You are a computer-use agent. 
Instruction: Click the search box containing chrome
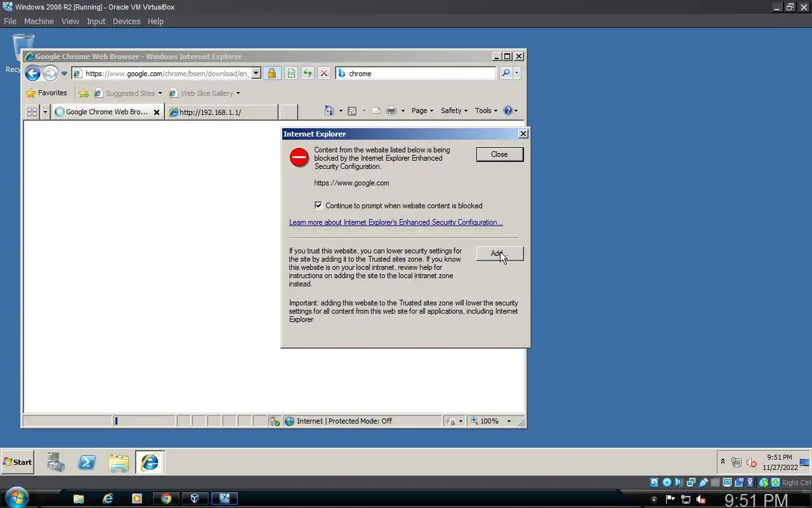pyautogui.click(x=416, y=74)
